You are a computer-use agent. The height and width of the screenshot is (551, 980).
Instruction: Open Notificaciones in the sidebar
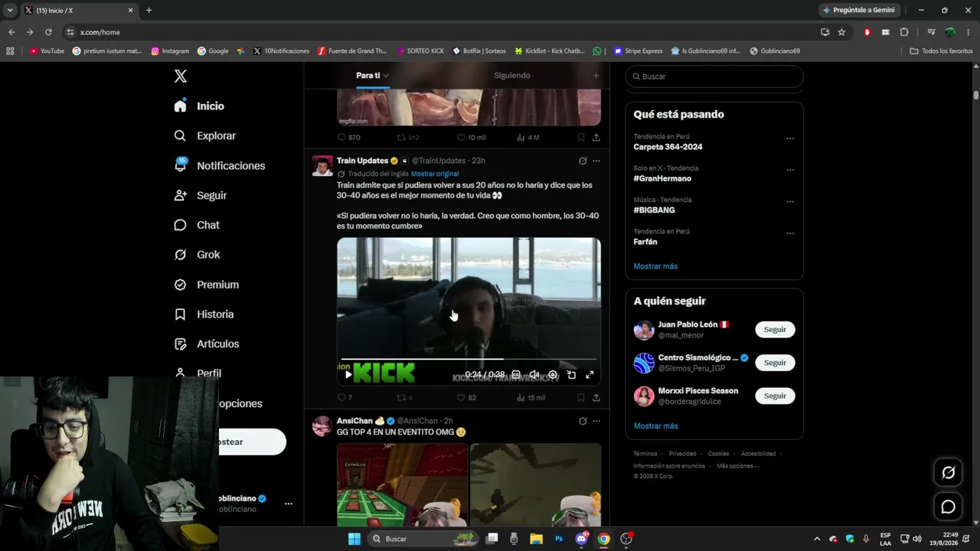[x=219, y=165]
